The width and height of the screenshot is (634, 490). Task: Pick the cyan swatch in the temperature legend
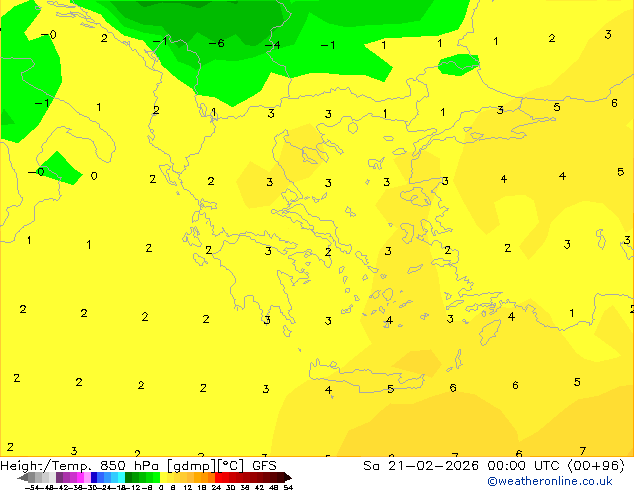pyautogui.click(x=121, y=477)
